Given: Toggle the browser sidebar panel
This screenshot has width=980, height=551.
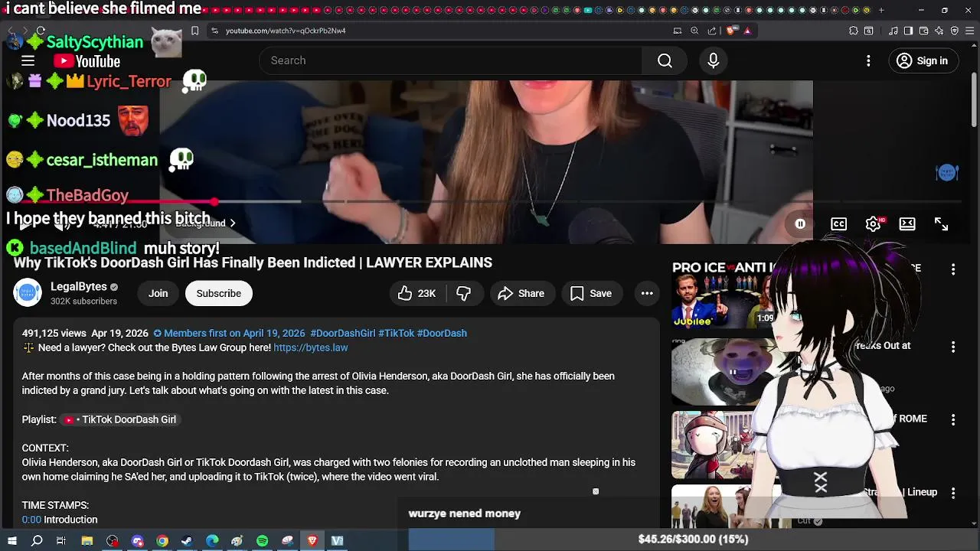Looking at the screenshot, I should [908, 31].
